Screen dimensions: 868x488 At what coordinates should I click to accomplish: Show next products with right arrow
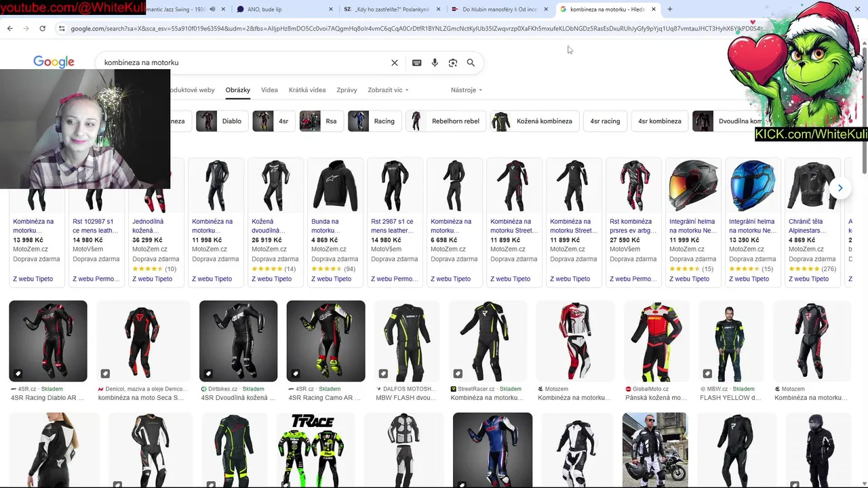[840, 188]
